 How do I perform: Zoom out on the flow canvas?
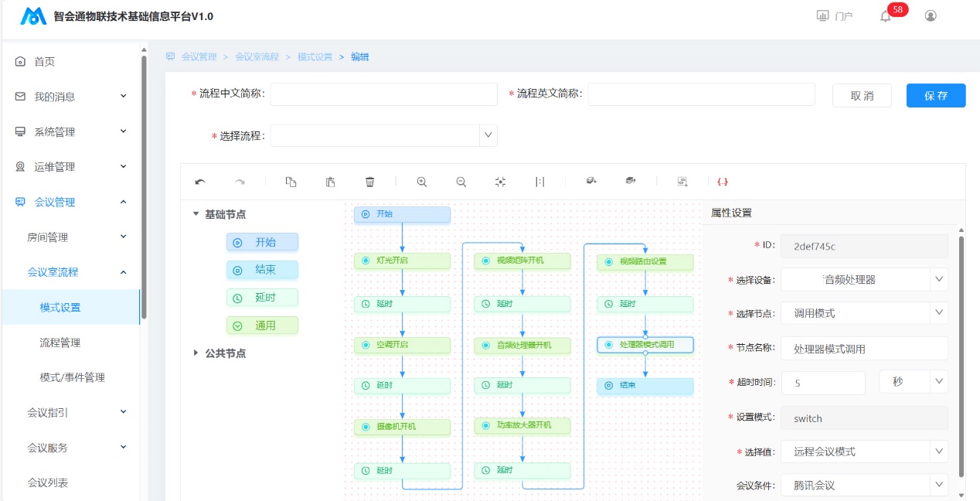461,182
